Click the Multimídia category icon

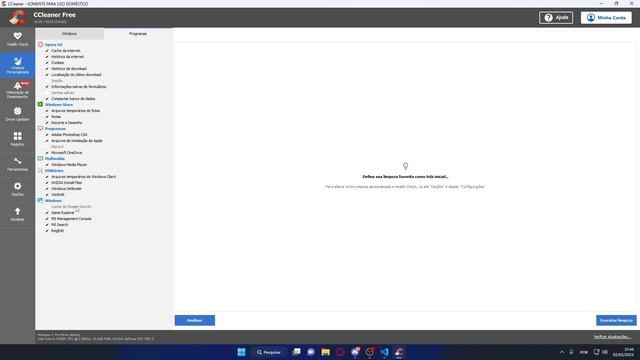40,158
